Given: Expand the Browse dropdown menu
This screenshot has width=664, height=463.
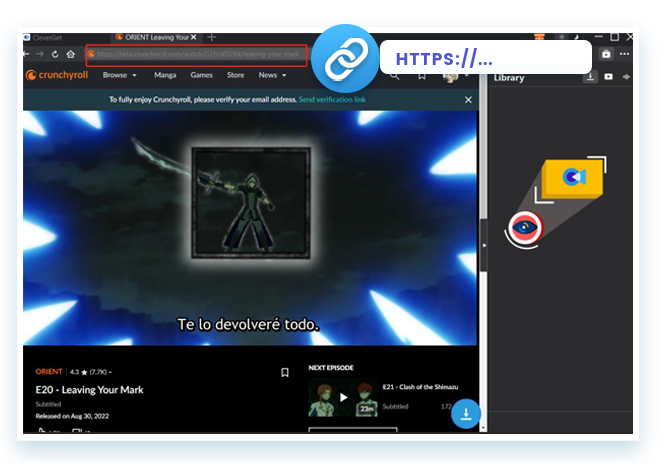Looking at the screenshot, I should point(119,75).
